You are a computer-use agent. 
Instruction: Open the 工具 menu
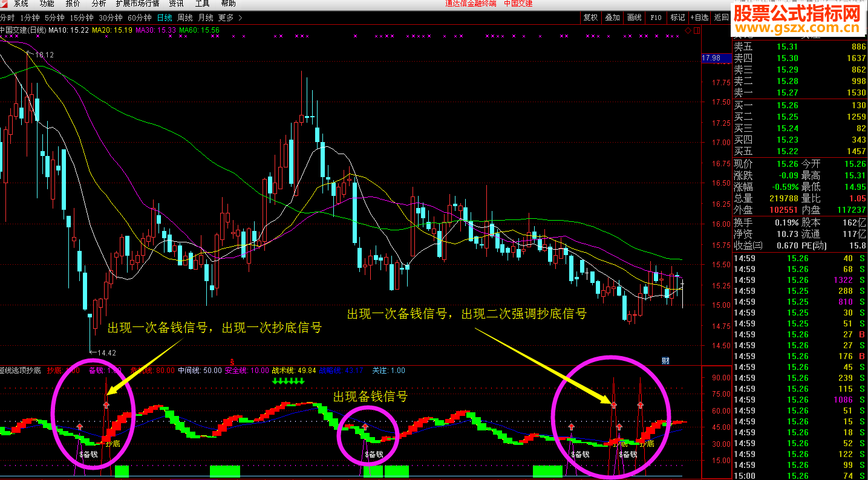point(202,4)
